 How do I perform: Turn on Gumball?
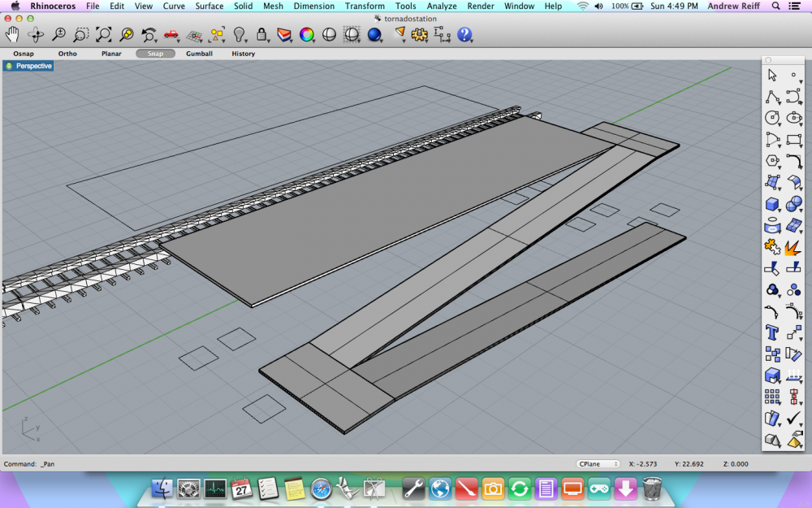[199, 54]
